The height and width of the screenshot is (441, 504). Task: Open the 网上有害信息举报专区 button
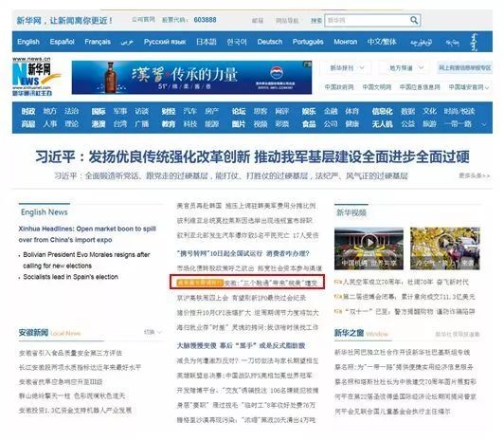pyautogui.click(x=465, y=68)
